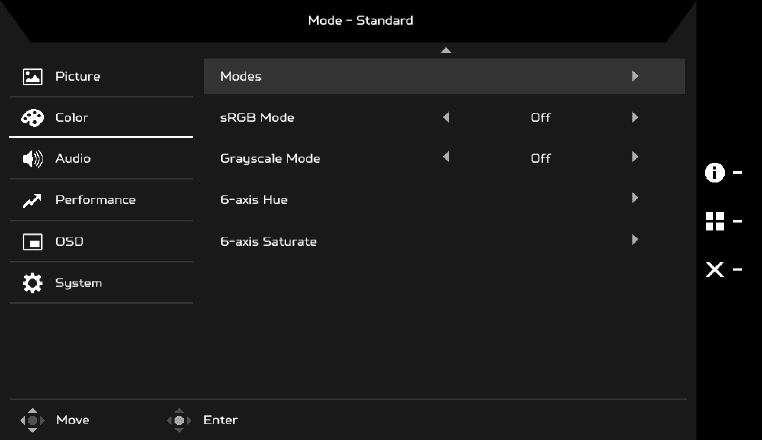Viewport: 762px width, 440px height.
Task: Click the Picture image icon
Action: [x=33, y=77]
